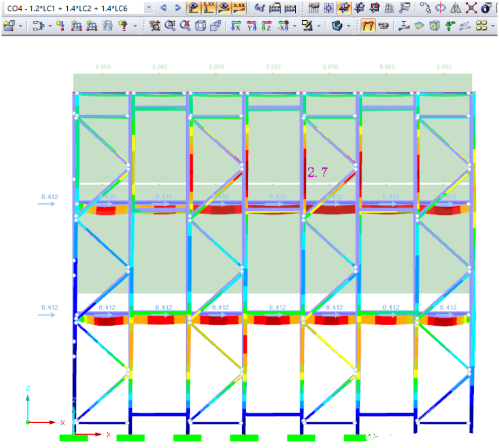
Task: Go to next load case arrow
Action: [177, 8]
